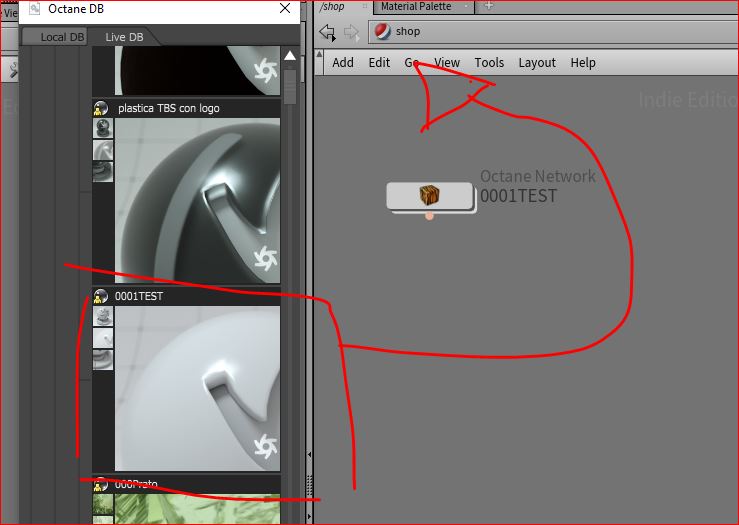Open the Add menu
The height and width of the screenshot is (525, 739).
(x=343, y=62)
